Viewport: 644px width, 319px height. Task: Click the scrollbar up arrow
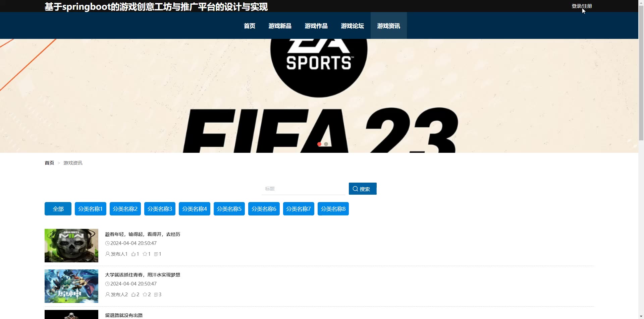tap(641, 3)
